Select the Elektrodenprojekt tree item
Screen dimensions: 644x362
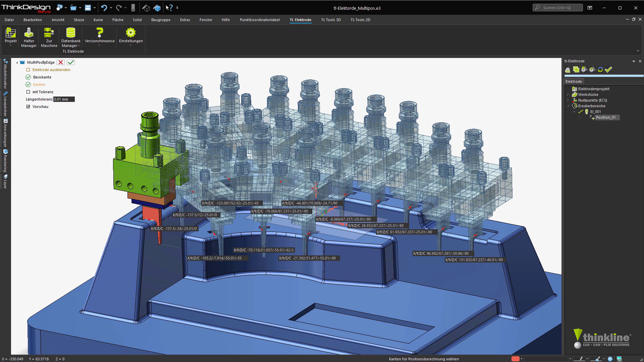point(594,89)
